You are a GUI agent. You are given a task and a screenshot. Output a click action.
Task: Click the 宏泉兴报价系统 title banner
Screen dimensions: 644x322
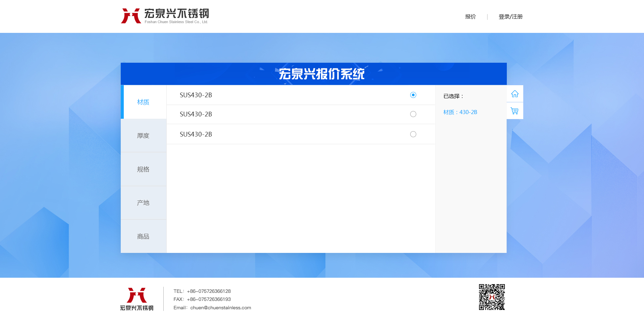(x=321, y=74)
